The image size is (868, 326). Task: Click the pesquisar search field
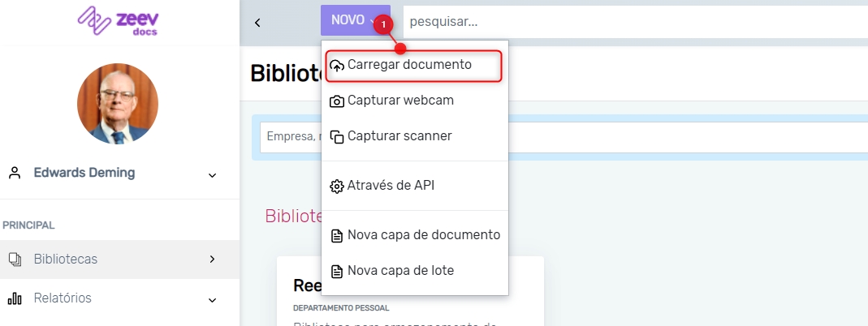[x=633, y=21]
